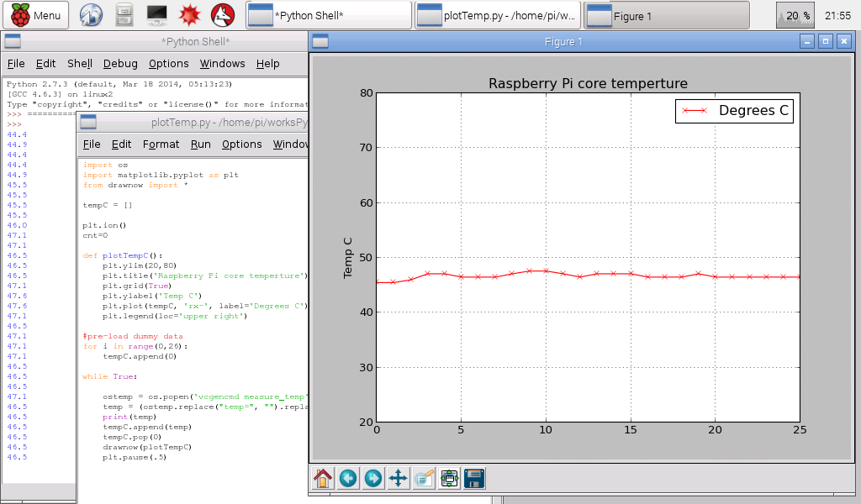
Task: Minimize the Figure 1 window
Action: tap(806, 41)
